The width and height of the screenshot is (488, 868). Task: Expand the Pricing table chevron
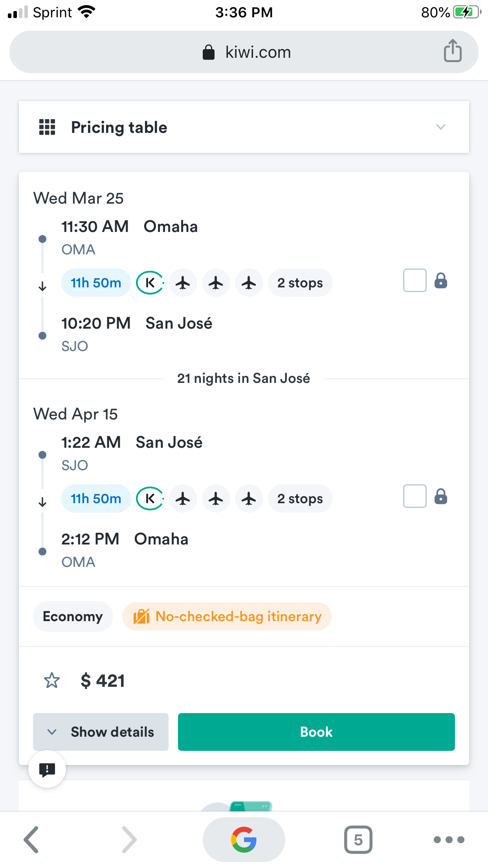[x=441, y=127]
